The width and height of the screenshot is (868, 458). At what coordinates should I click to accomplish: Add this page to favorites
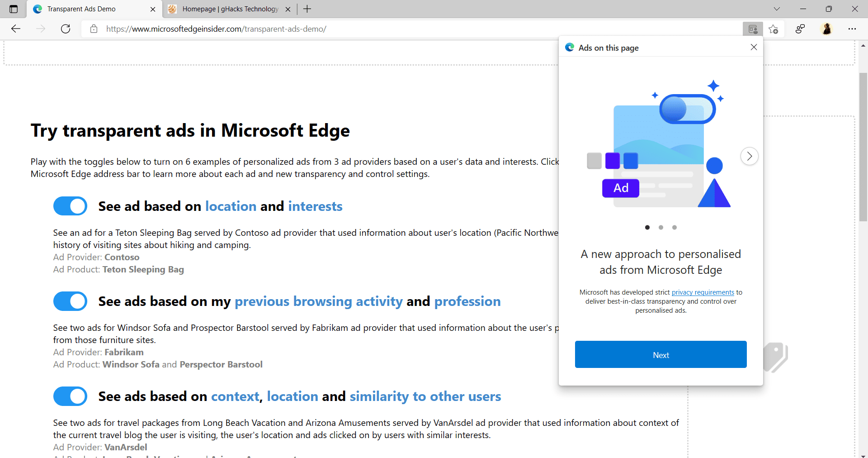coord(774,29)
